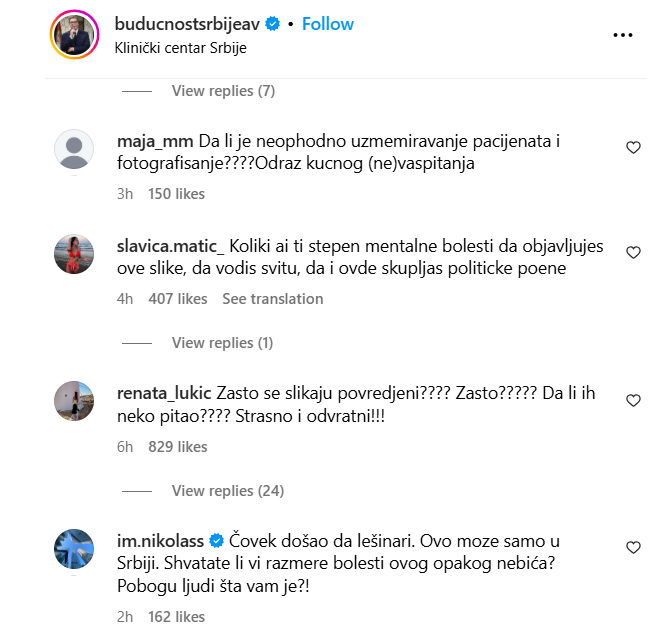664x638 pixels.
Task: Open renata_lukic's profile avatar
Action: 73,403
